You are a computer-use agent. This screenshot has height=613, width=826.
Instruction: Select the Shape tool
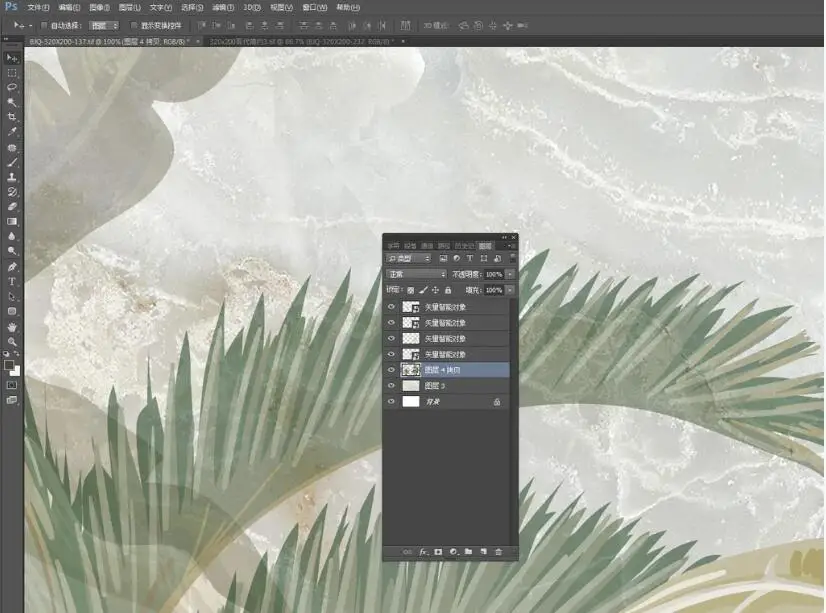(x=12, y=312)
